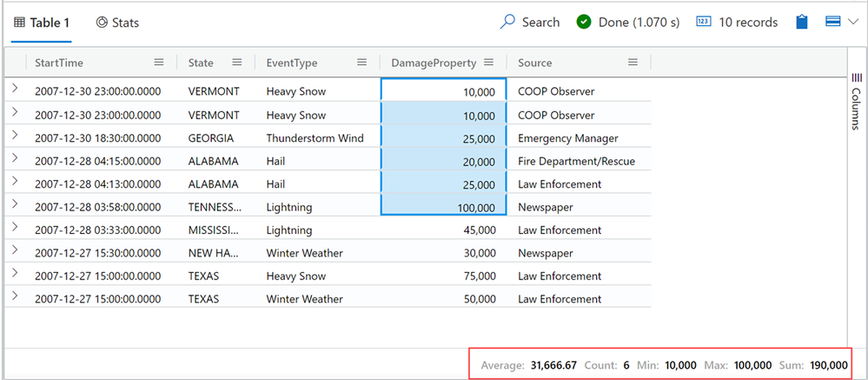Click the Emergency Manager source cell

568,138
